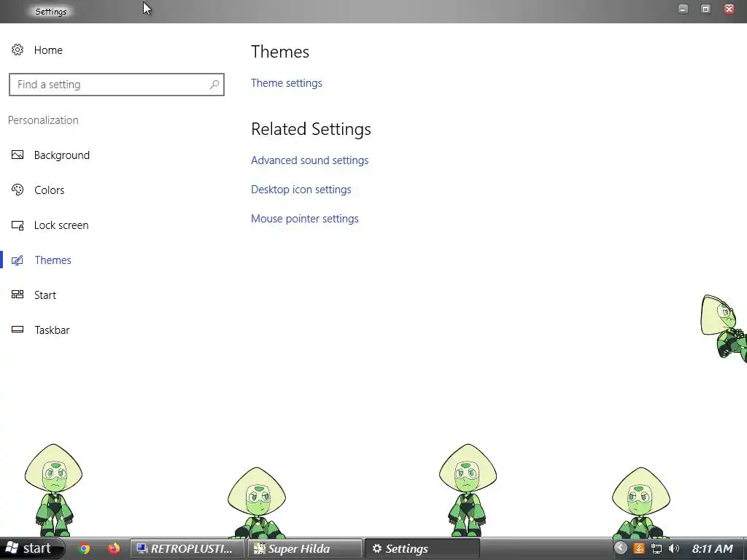
Task: Focus the Find a setting search box
Action: (117, 85)
